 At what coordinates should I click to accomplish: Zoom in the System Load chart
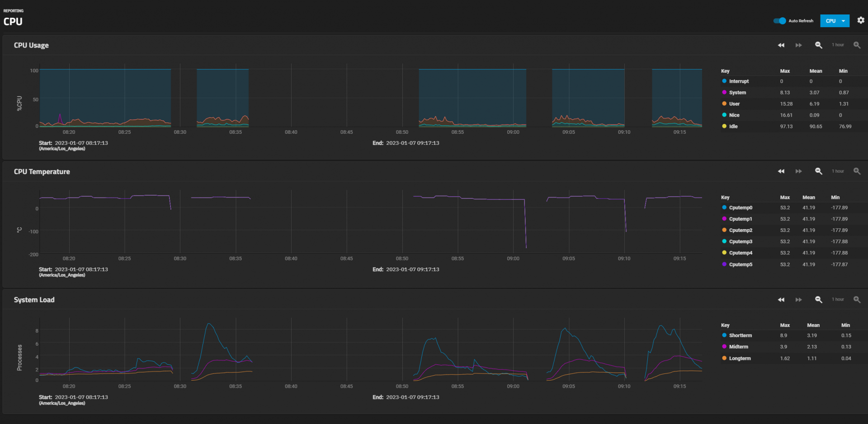(x=857, y=300)
